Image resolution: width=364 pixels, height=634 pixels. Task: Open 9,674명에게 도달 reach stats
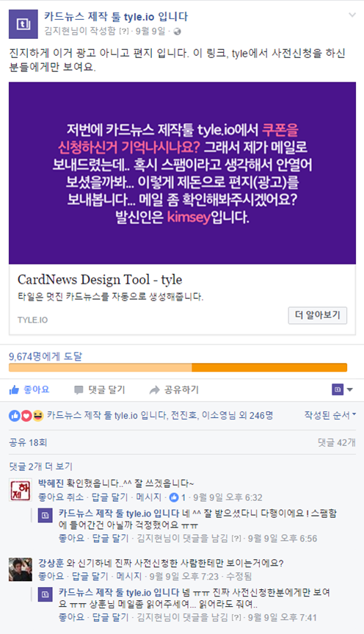pos(45,356)
